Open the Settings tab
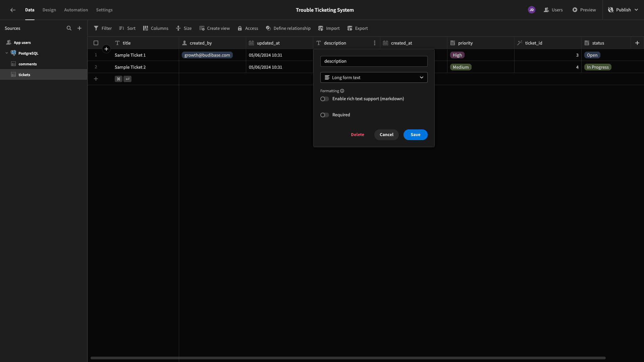Image resolution: width=644 pixels, height=362 pixels. pos(104,10)
